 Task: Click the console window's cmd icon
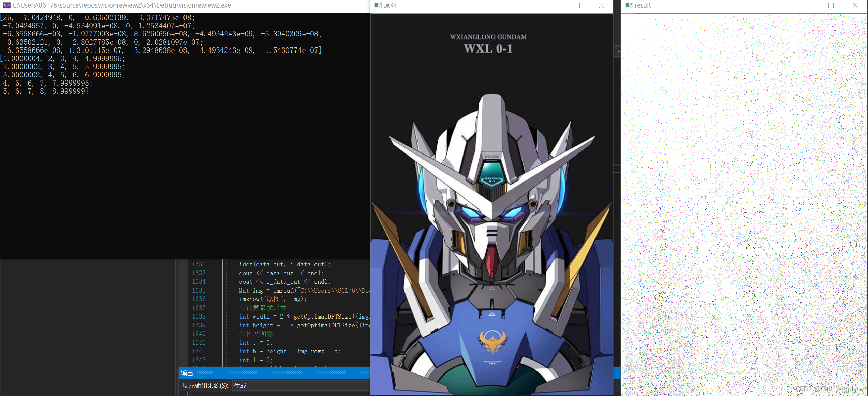[x=6, y=5]
